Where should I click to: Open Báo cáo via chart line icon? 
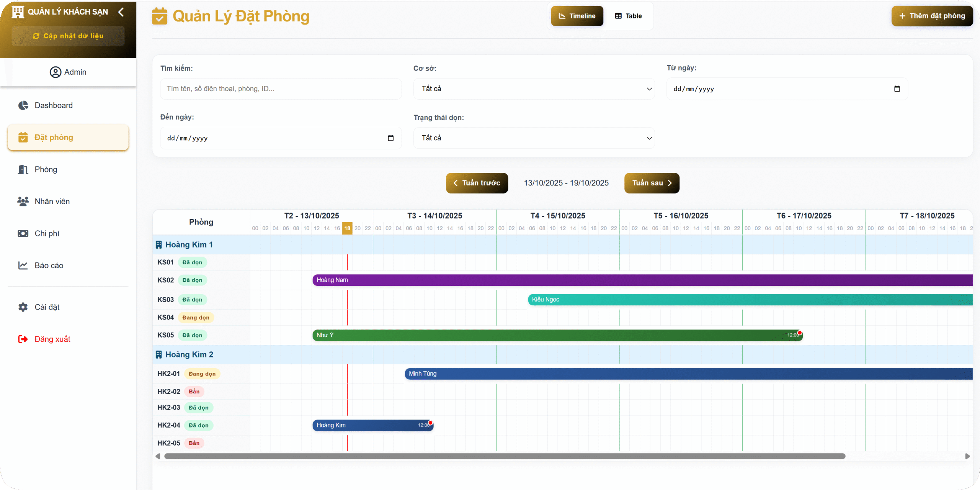coord(23,265)
